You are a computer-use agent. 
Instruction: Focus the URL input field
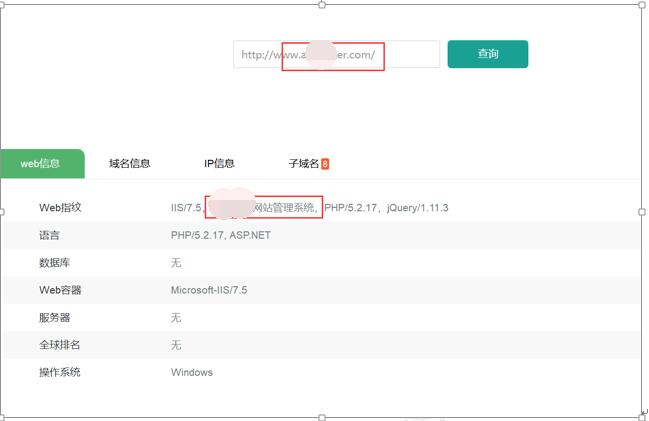coord(337,54)
